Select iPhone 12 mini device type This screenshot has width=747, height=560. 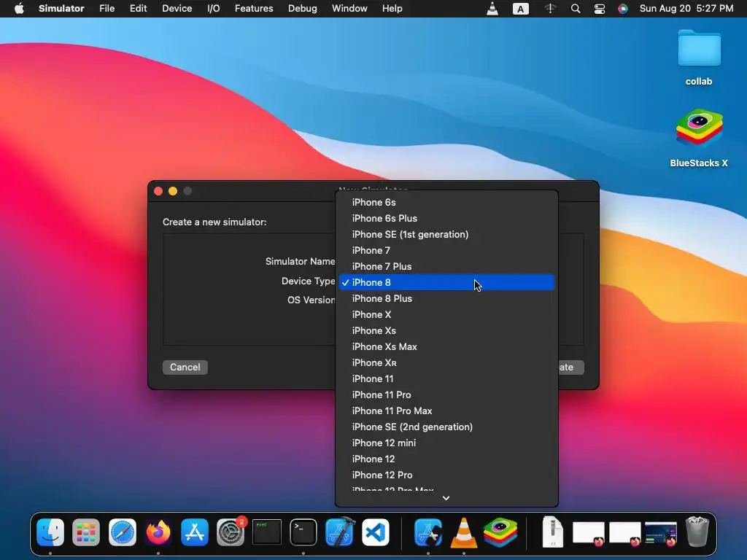pos(446,443)
